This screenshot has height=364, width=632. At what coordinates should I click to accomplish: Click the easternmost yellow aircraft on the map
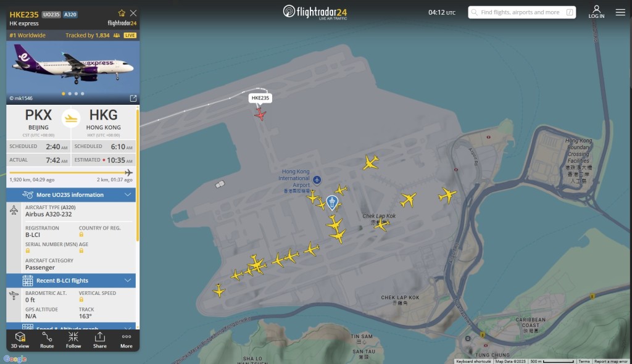[x=447, y=195]
